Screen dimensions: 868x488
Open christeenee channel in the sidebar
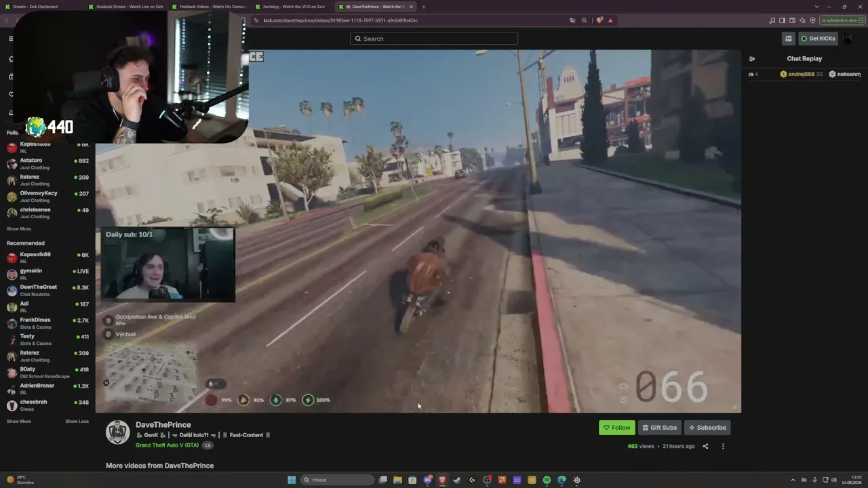point(47,213)
